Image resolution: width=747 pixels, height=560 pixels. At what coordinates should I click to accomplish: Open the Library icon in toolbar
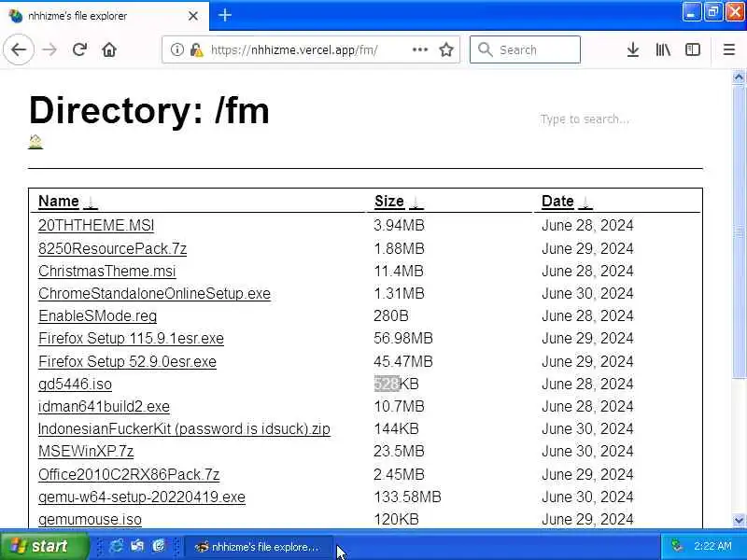coord(663,49)
